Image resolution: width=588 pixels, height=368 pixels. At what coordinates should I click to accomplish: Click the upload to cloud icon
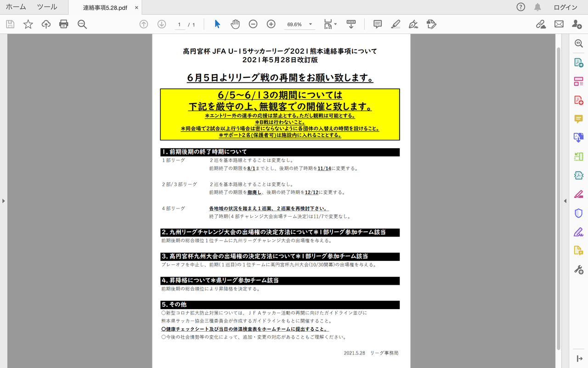point(46,24)
